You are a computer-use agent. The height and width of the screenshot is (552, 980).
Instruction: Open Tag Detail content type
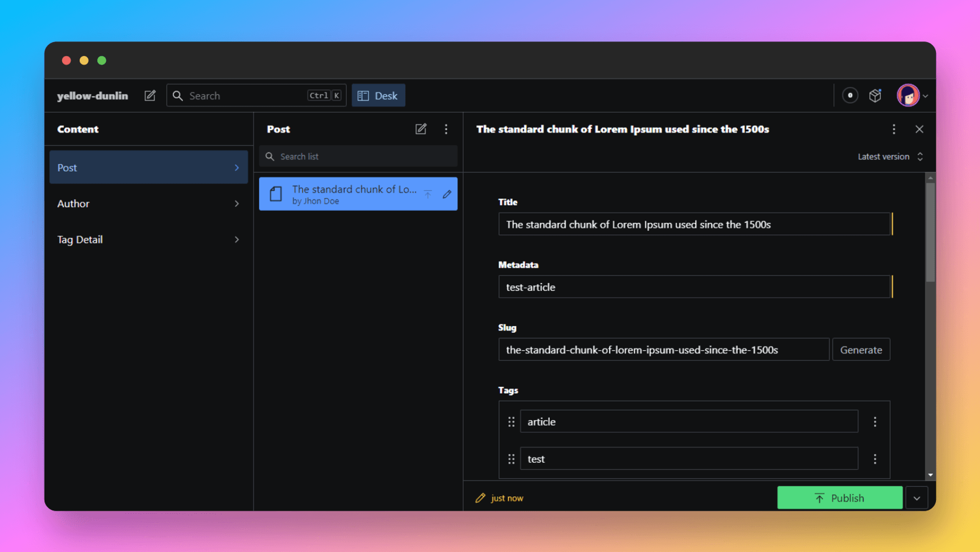[148, 240]
